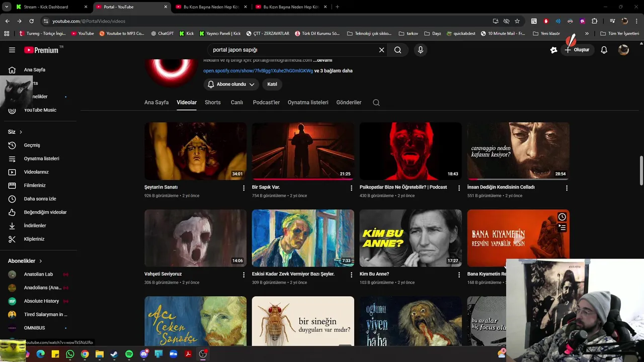The height and width of the screenshot is (362, 644).
Task: Open the Teknoloji çok sıkko bookmarks folder
Action: [x=369, y=33]
